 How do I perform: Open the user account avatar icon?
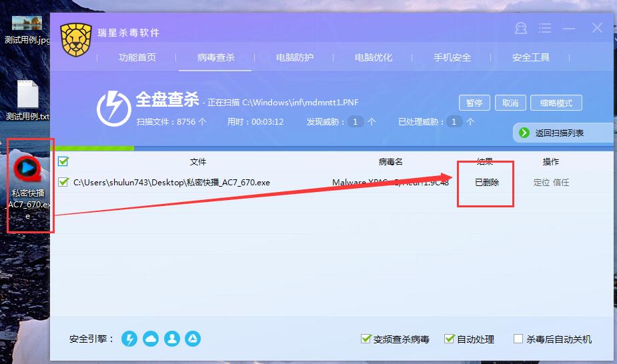(x=520, y=28)
